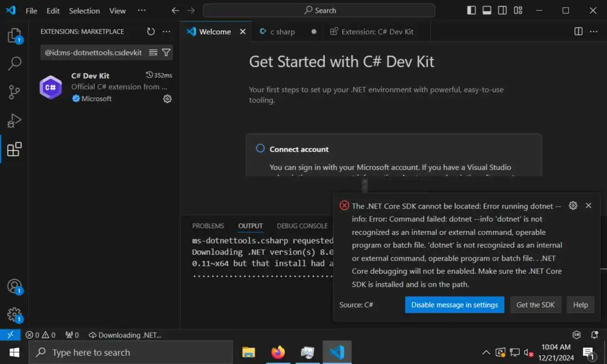This screenshot has height=364, width=607.
Task: Open the DEBUG CONSOLE panel tab
Action: click(x=302, y=226)
